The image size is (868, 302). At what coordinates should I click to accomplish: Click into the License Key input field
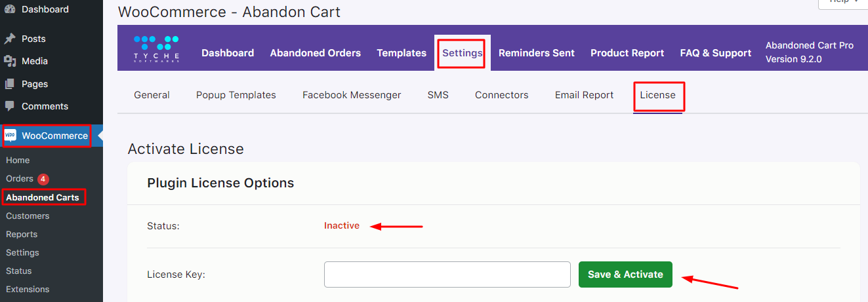[447, 274]
